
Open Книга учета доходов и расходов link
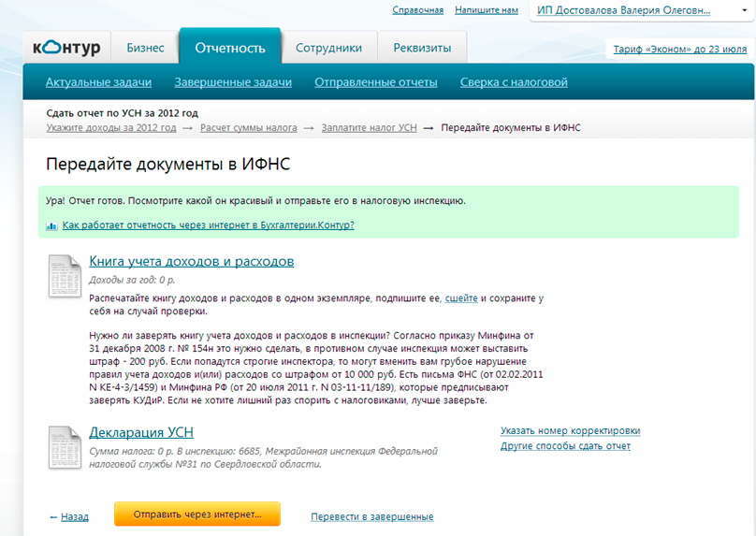pos(192,261)
